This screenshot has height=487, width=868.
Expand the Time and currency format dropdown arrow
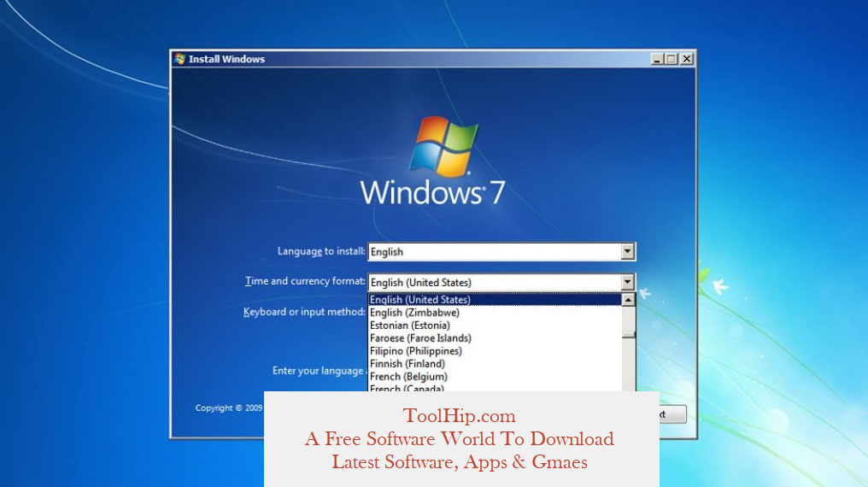[627, 282]
